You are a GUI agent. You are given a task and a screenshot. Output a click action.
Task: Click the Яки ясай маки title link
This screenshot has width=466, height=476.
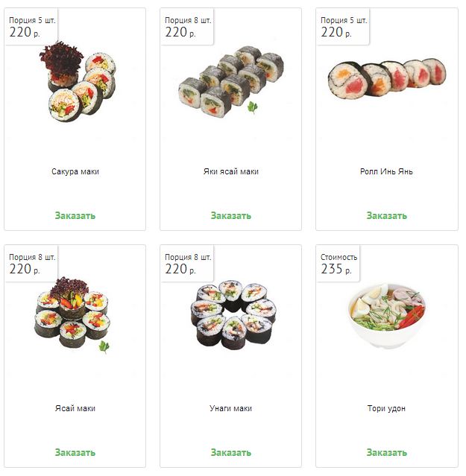click(x=231, y=171)
